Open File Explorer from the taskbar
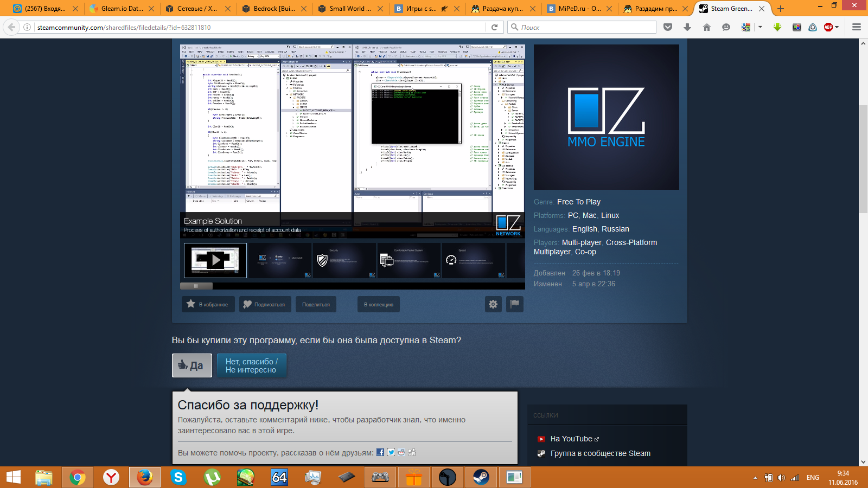The height and width of the screenshot is (488, 868). pos(44,477)
